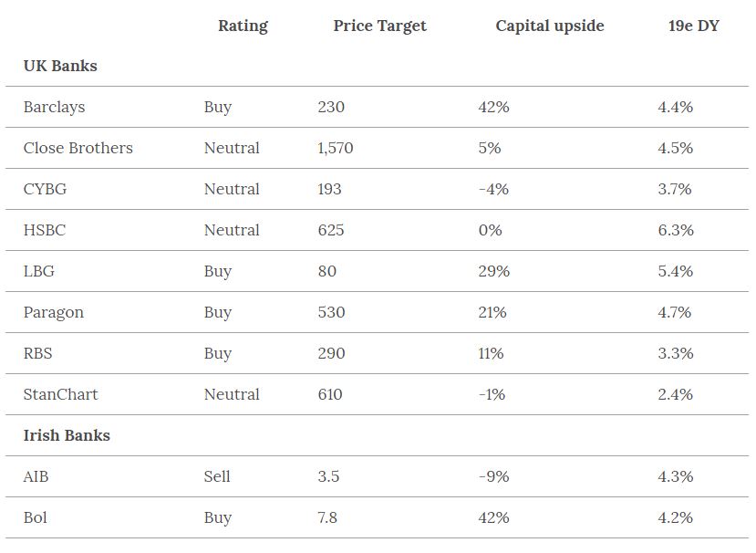This screenshot has height=553, width=756.
Task: Click the Sell rating for AIB
Action: coord(217,476)
